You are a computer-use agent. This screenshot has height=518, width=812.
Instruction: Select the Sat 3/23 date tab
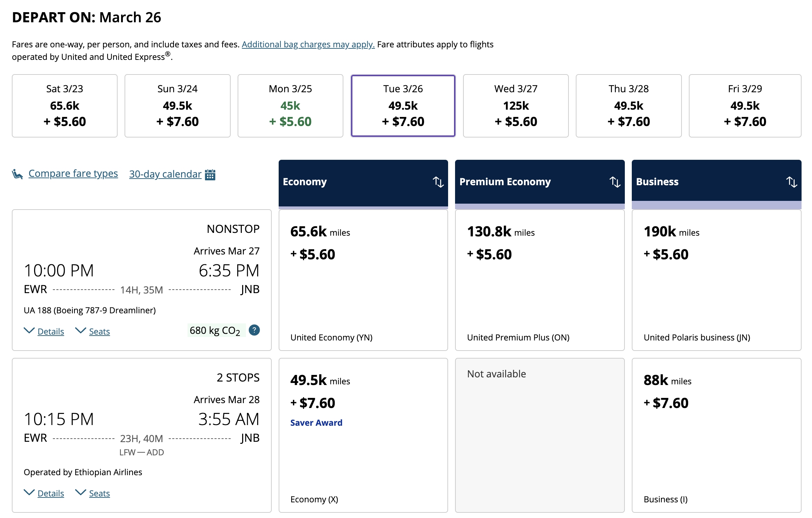tap(65, 106)
